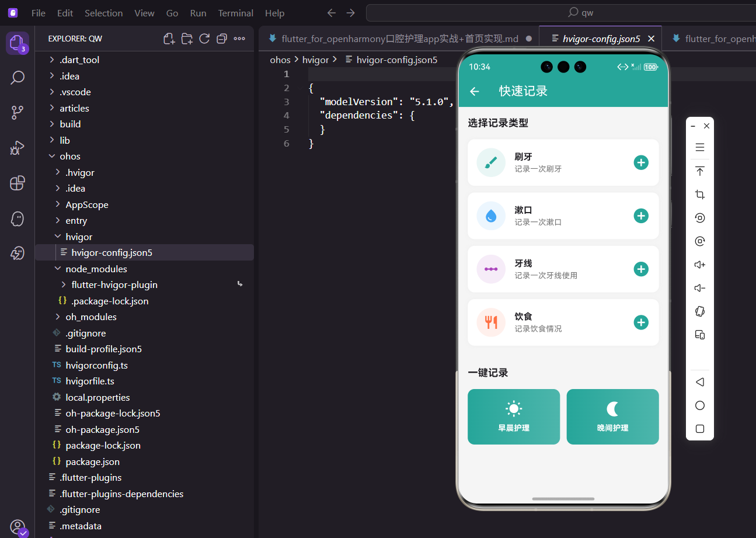This screenshot has width=756, height=538.
Task: Add a 刷牙 record with plus button
Action: coord(641,162)
